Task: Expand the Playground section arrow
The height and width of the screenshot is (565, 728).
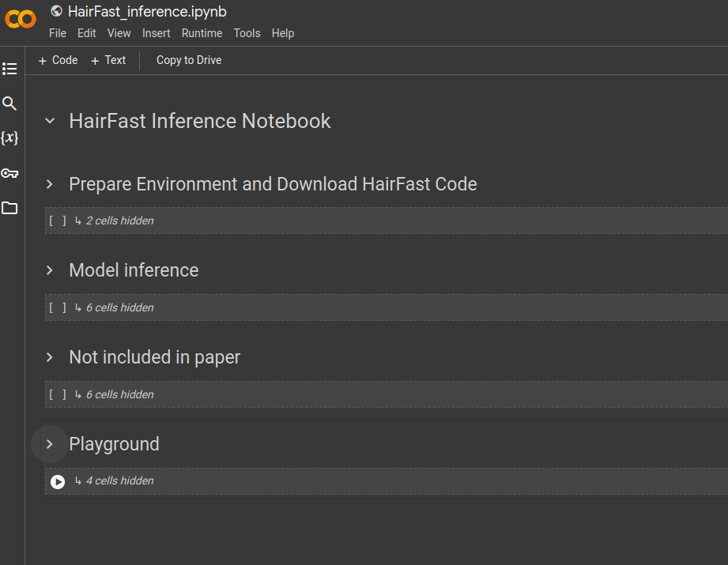Action: tap(50, 444)
